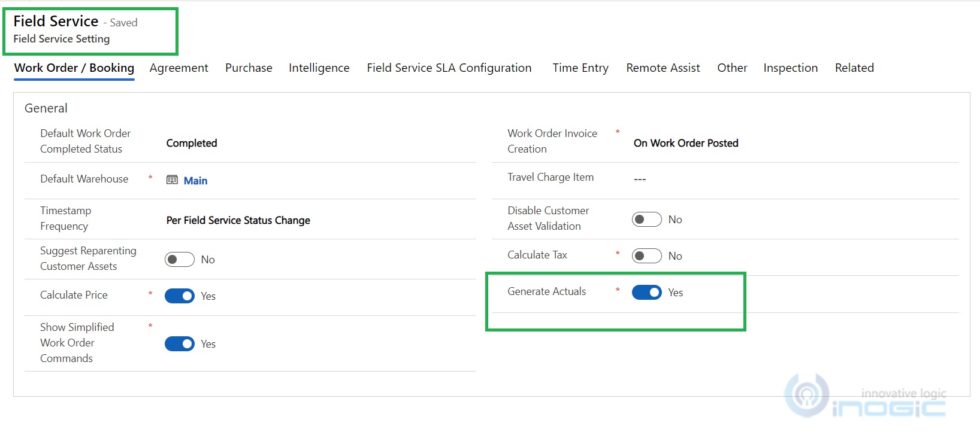Go to the Intelligence tab

click(x=319, y=68)
